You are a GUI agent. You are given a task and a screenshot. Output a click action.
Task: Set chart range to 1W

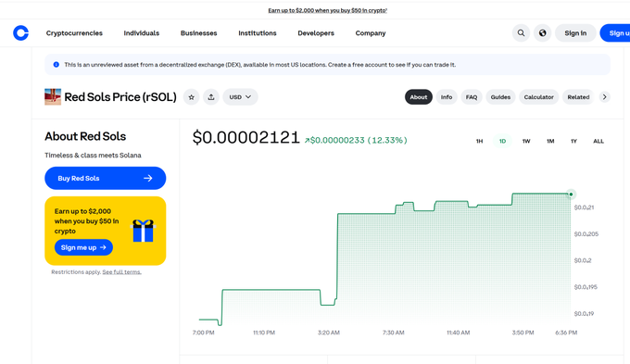tap(526, 141)
